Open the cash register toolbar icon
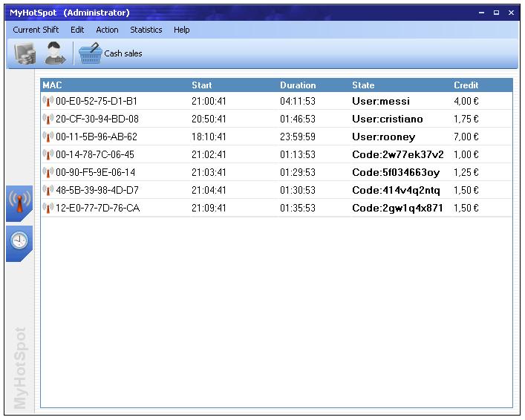 pos(25,53)
